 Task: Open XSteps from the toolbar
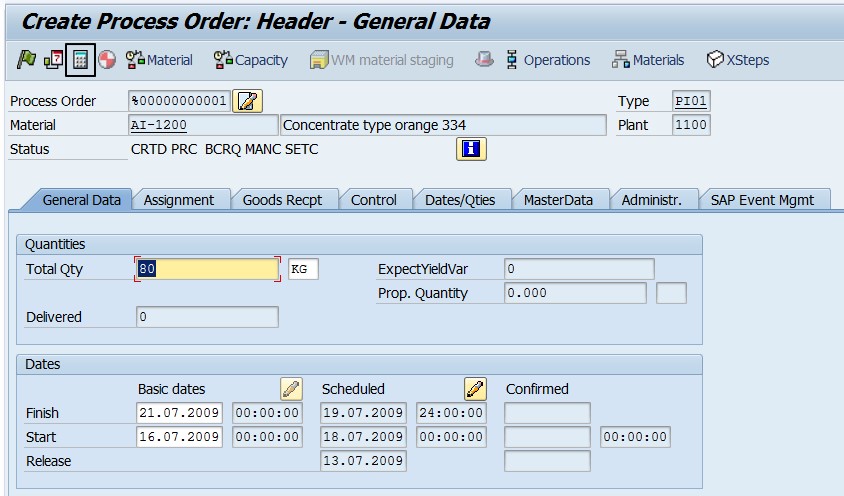pyautogui.click(x=737, y=60)
